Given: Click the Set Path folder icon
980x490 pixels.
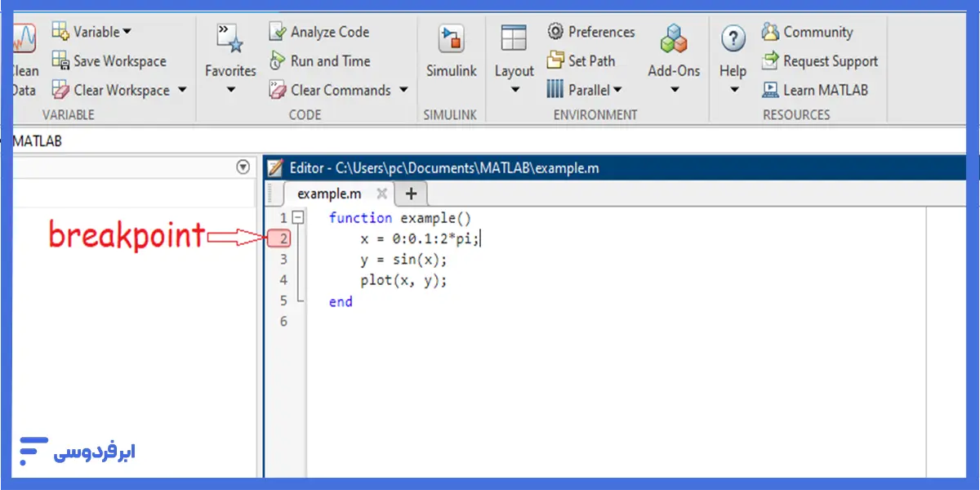Looking at the screenshot, I should pos(555,60).
